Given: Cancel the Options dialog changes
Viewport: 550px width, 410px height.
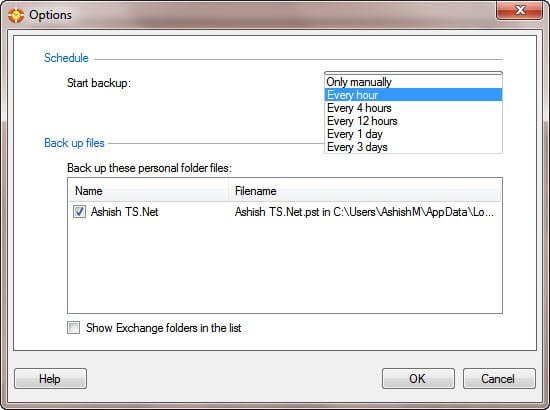Looking at the screenshot, I should (499, 378).
